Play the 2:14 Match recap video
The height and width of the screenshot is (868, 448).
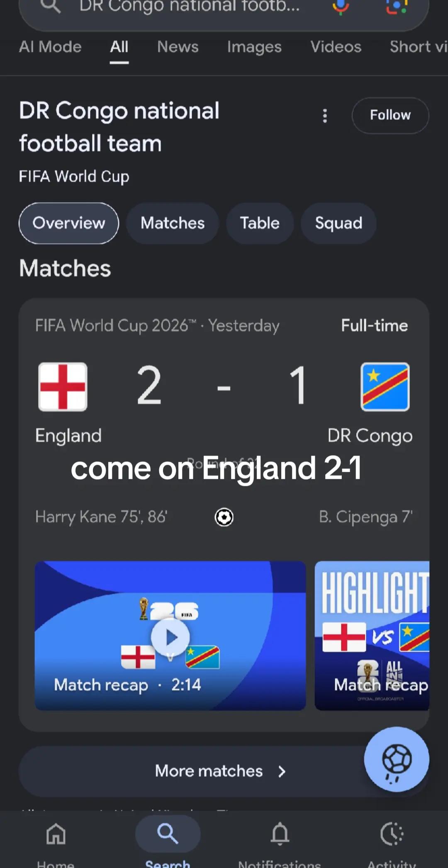point(170,636)
